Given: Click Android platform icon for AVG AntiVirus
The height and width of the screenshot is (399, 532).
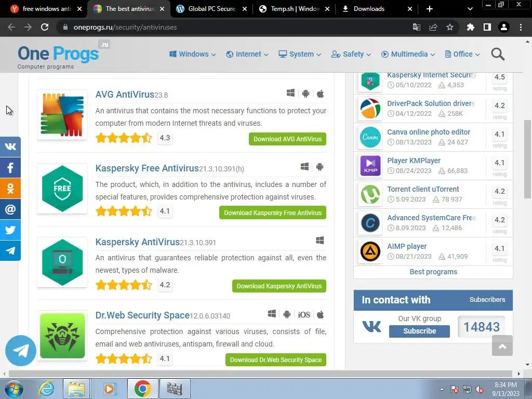Looking at the screenshot, I should [305, 94].
